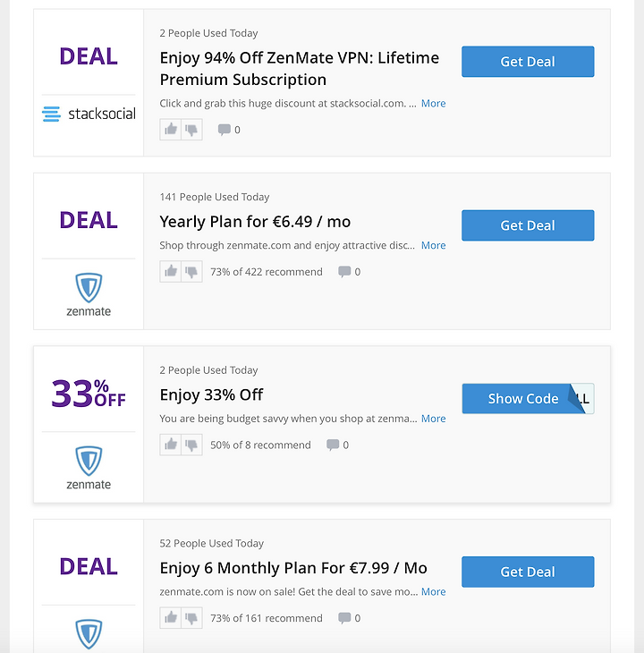
Task: Open comments on the 33% Off coupon
Action: [x=337, y=445]
